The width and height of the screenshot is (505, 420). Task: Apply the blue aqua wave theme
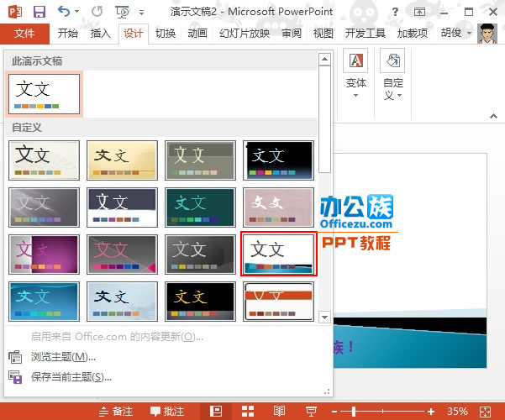tap(45, 302)
